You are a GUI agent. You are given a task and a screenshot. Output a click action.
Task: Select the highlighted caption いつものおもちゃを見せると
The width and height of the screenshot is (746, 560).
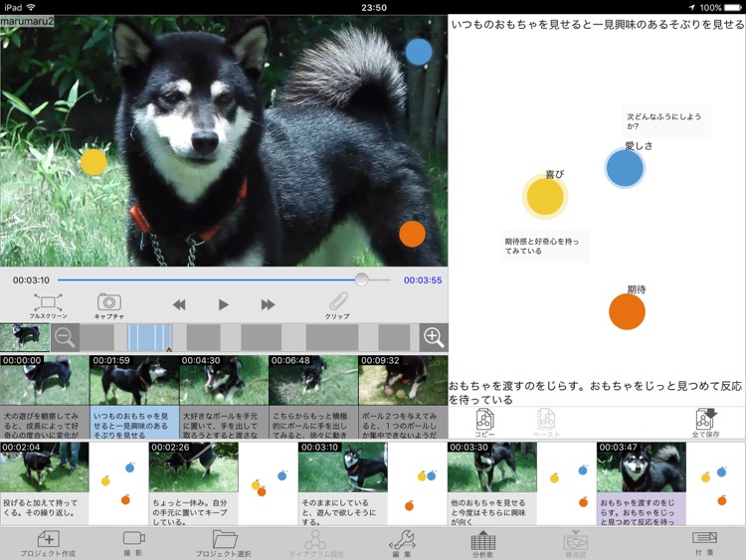134,422
